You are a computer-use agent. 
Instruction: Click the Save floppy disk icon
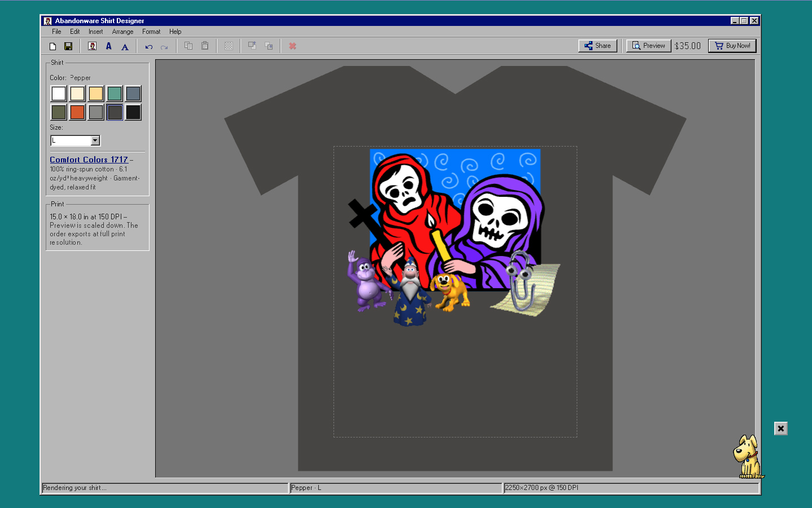68,46
